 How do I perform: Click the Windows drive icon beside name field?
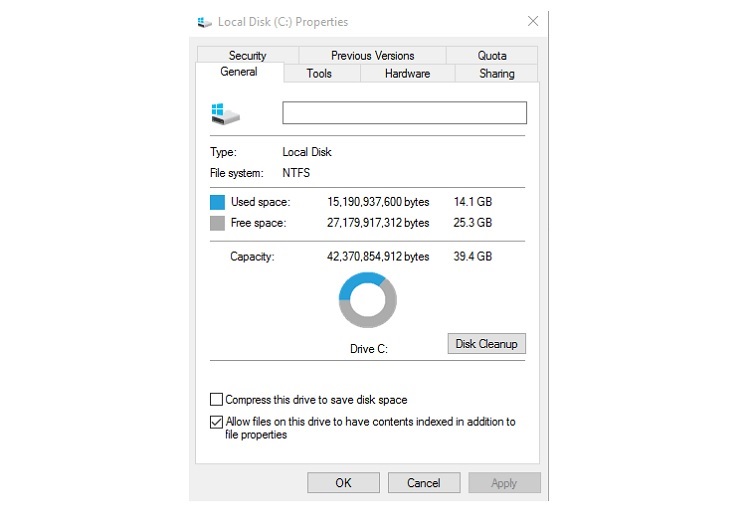click(225, 114)
